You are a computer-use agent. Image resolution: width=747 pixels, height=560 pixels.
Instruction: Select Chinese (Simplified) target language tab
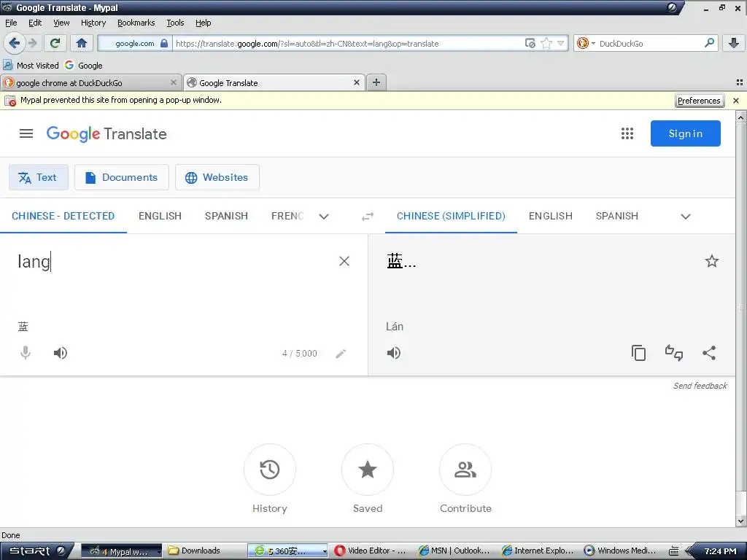451,216
